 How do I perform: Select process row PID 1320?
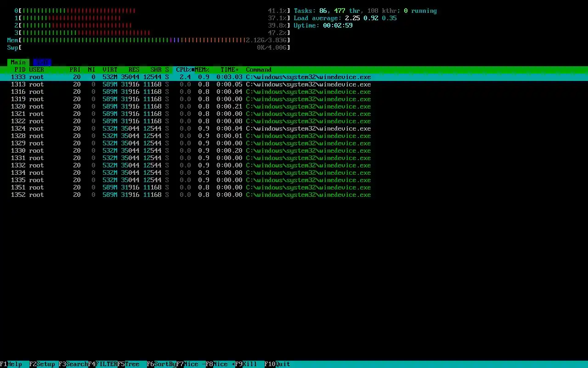[294, 106]
